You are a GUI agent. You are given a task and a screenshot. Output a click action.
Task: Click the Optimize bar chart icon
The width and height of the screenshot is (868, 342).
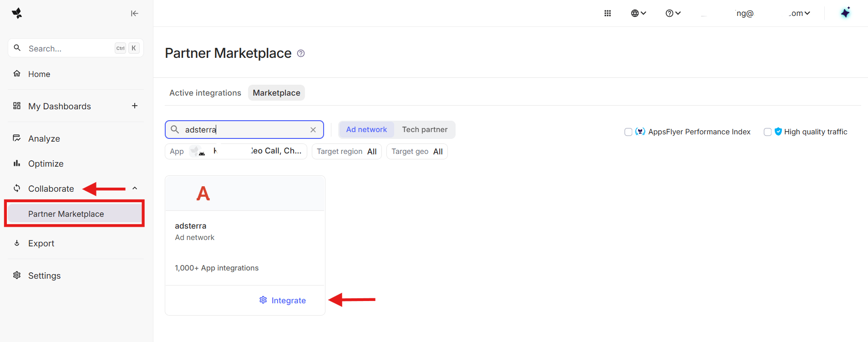pos(17,163)
